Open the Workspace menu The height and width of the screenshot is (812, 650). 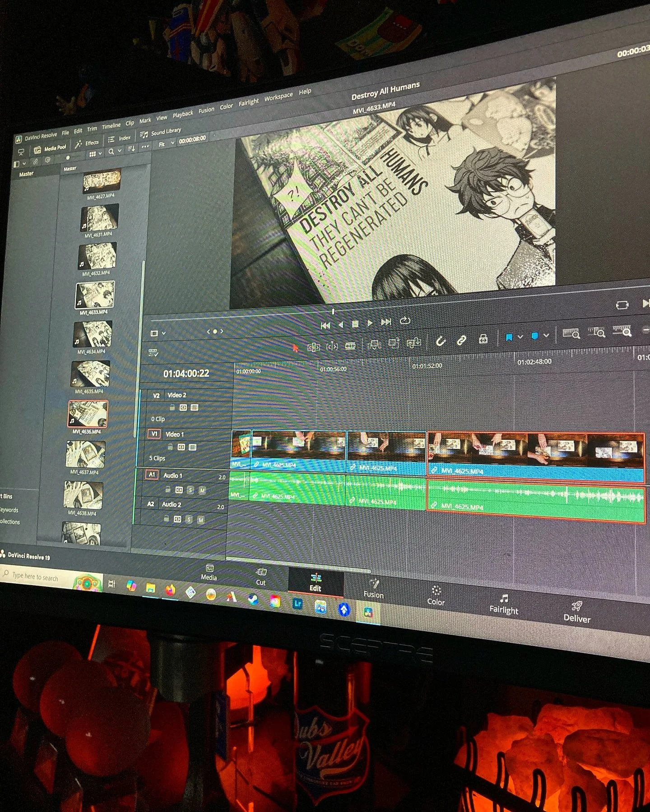pyautogui.click(x=279, y=97)
